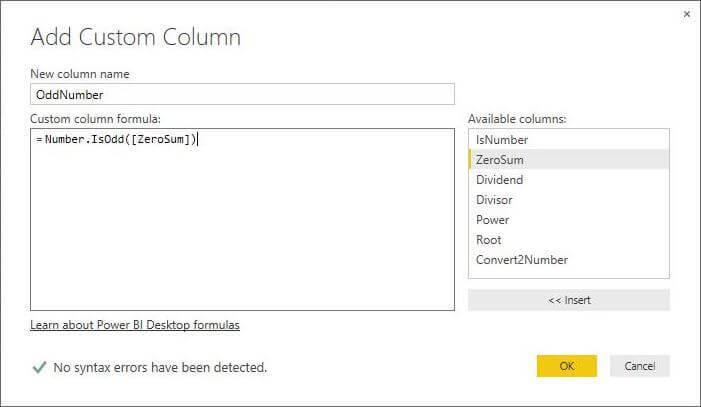Select Convert2Number in available columns
The image size is (701, 407).
click(522, 260)
